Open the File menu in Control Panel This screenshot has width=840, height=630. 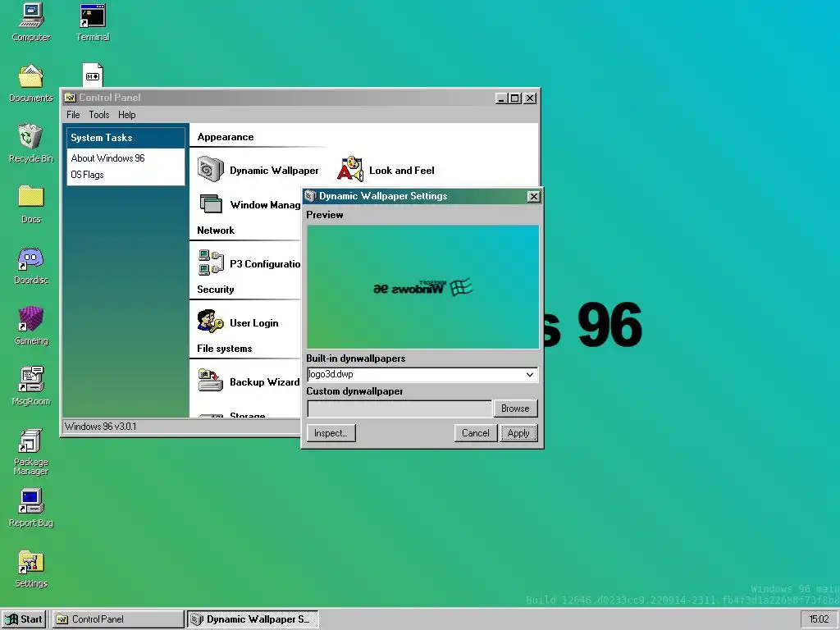click(73, 115)
